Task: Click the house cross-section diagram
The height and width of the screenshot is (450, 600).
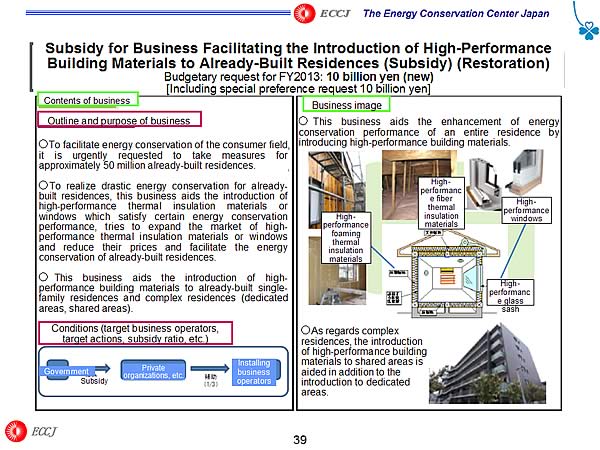Action: tap(446, 274)
